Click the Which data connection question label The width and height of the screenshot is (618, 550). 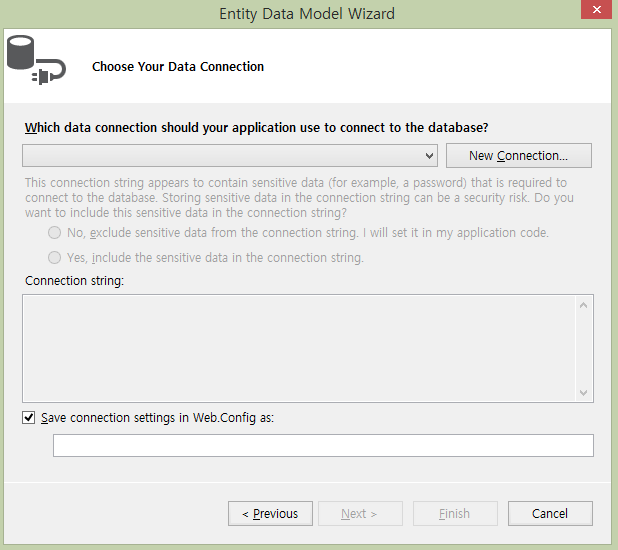pyautogui.click(x=257, y=128)
